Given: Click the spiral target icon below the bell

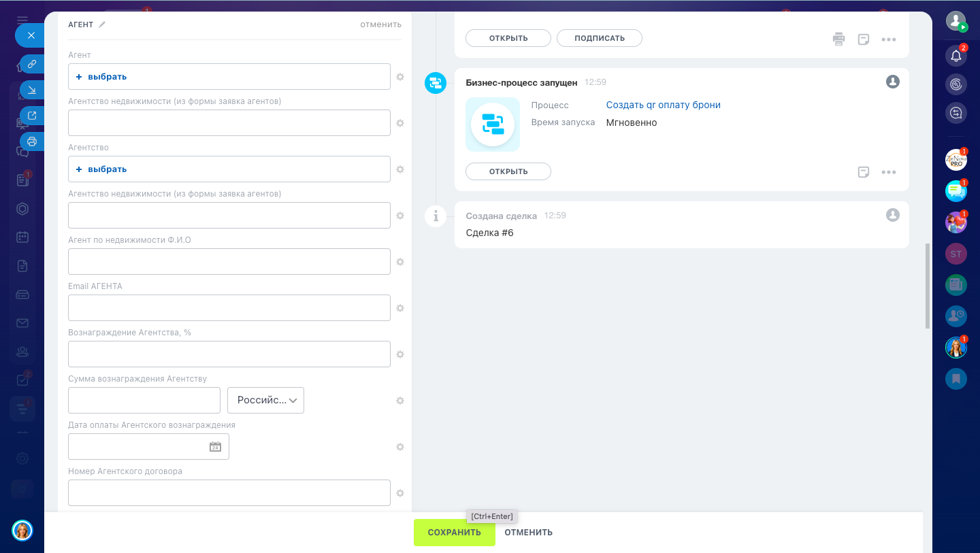Looking at the screenshot, I should (x=956, y=84).
